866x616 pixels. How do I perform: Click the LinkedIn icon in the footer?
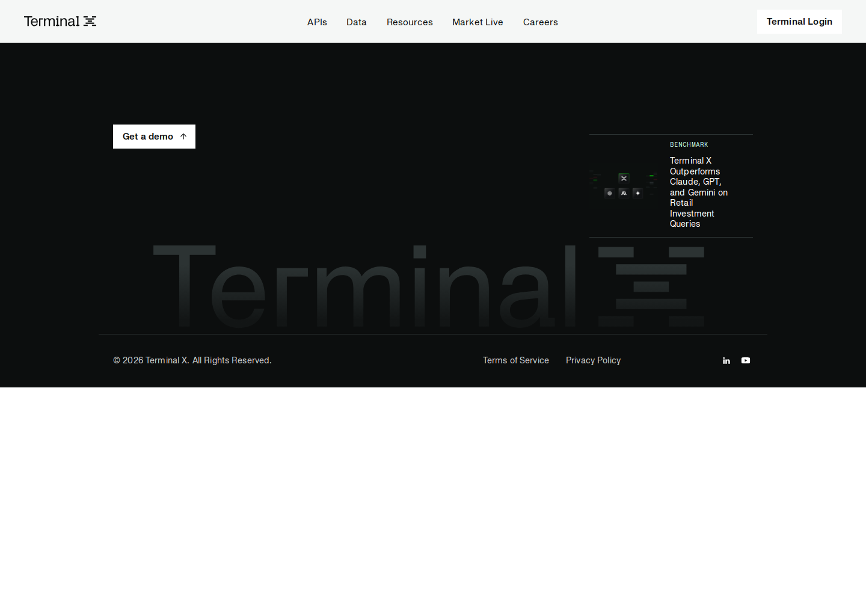point(726,360)
